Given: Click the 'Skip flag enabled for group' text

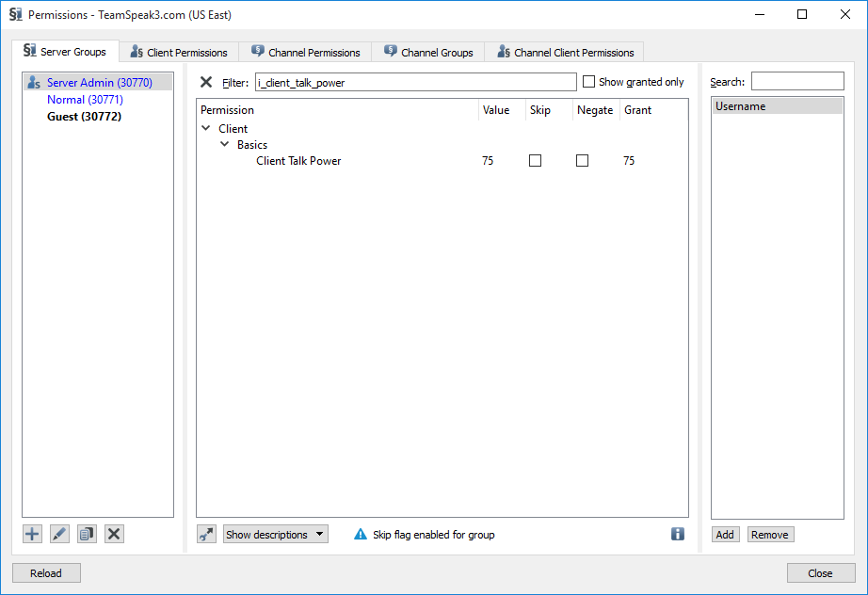Looking at the screenshot, I should [434, 535].
